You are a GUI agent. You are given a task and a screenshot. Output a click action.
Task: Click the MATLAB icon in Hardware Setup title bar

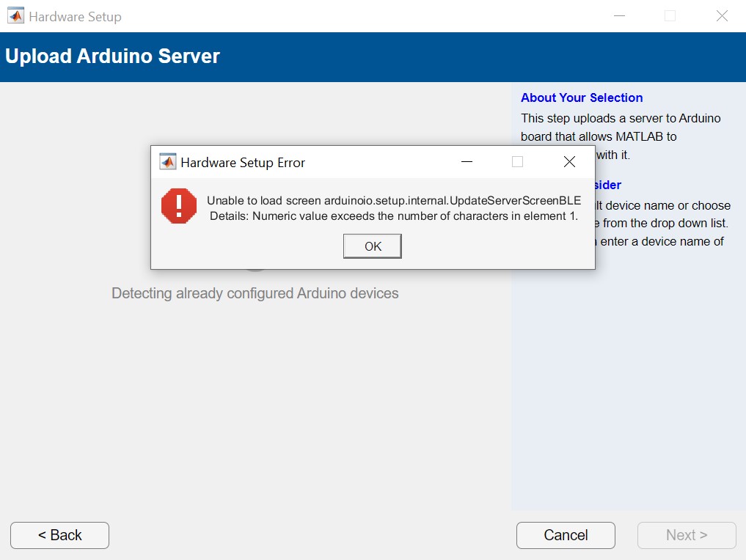(x=15, y=15)
